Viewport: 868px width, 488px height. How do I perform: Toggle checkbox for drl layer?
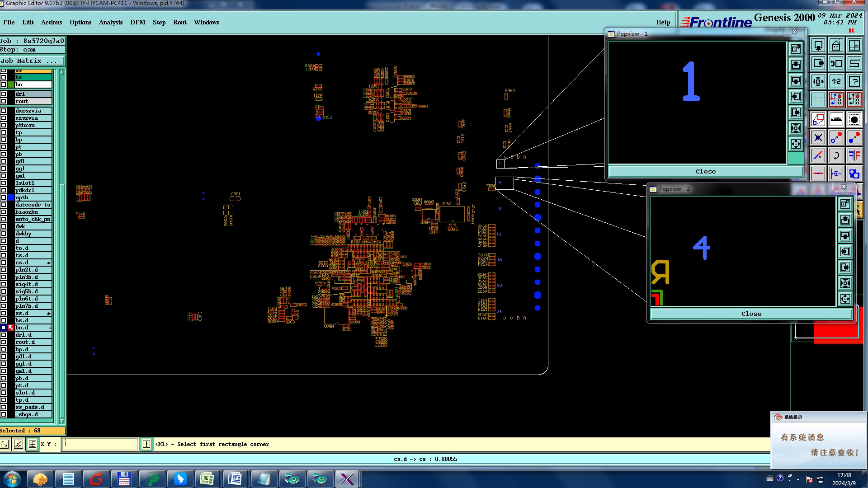click(4, 94)
